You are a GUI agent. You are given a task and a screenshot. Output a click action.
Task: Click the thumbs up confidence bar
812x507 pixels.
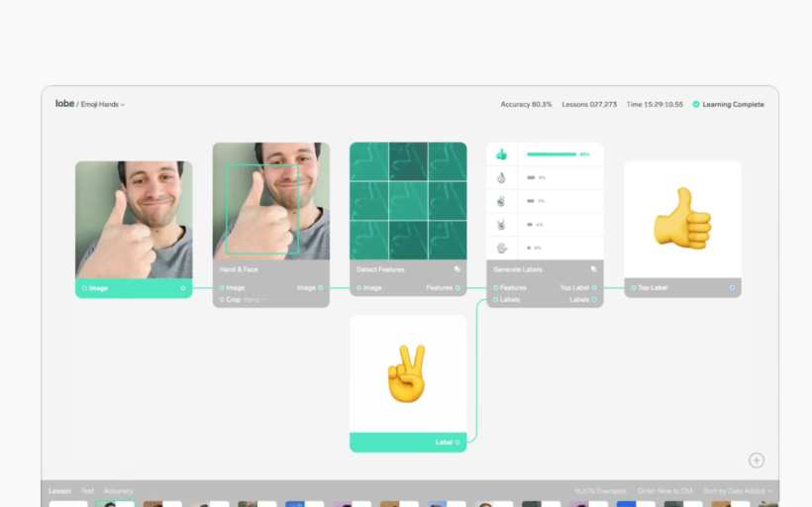click(552, 154)
